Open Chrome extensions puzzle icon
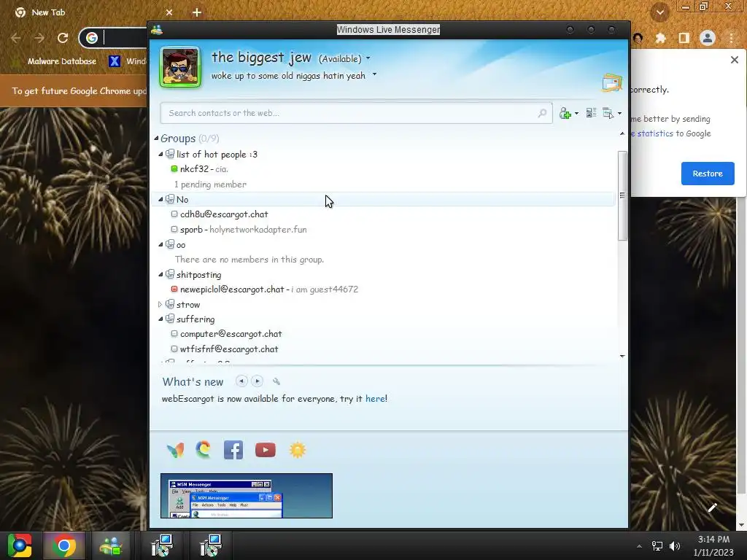 pyautogui.click(x=661, y=38)
